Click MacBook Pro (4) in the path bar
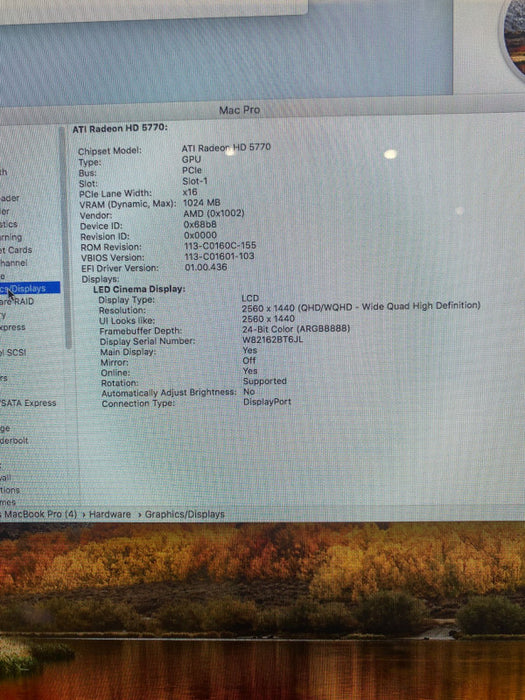The image size is (525, 700). click(x=40, y=514)
